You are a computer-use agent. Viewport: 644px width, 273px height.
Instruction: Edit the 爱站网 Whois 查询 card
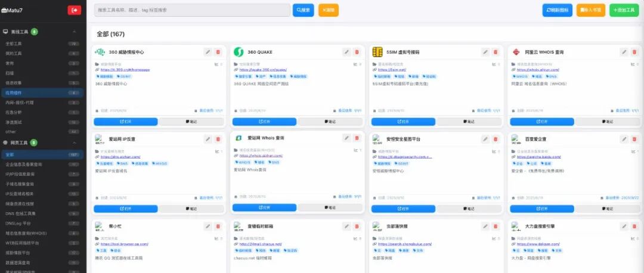click(346, 138)
